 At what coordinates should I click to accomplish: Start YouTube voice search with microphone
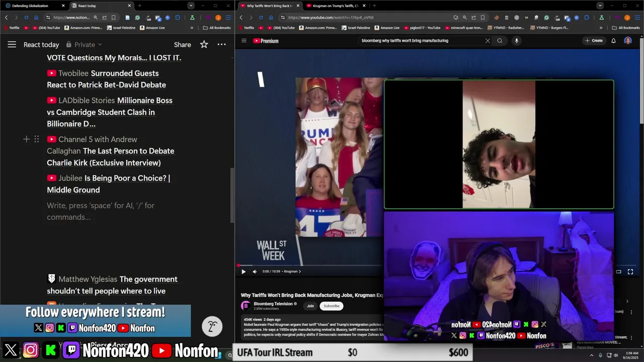pyautogui.click(x=516, y=41)
